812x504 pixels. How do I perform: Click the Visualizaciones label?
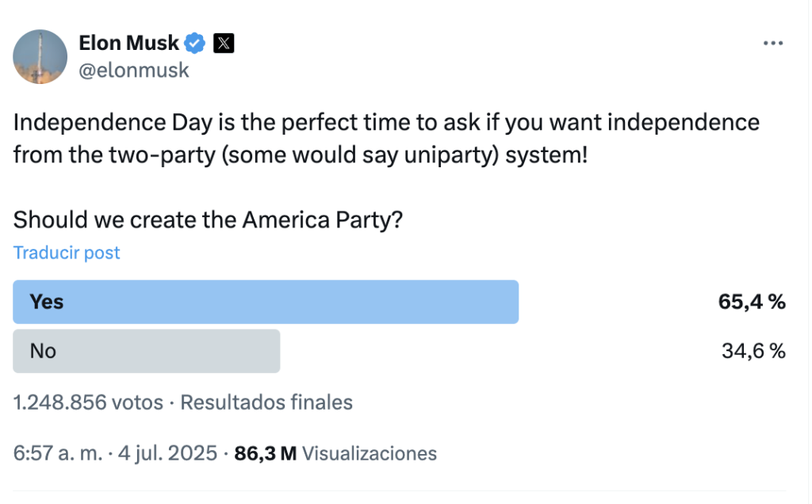[x=370, y=453]
